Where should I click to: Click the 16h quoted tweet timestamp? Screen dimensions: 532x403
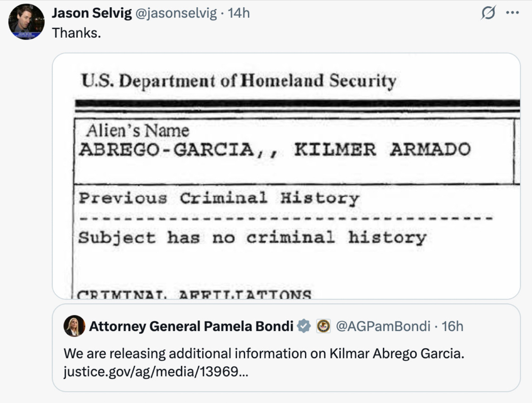(x=452, y=326)
